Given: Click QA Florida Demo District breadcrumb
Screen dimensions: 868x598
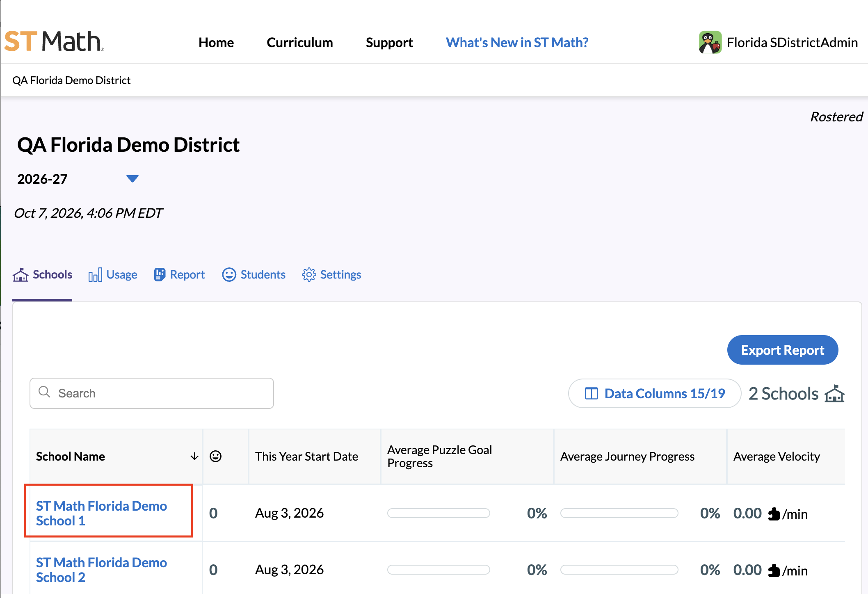Looking at the screenshot, I should click(71, 80).
